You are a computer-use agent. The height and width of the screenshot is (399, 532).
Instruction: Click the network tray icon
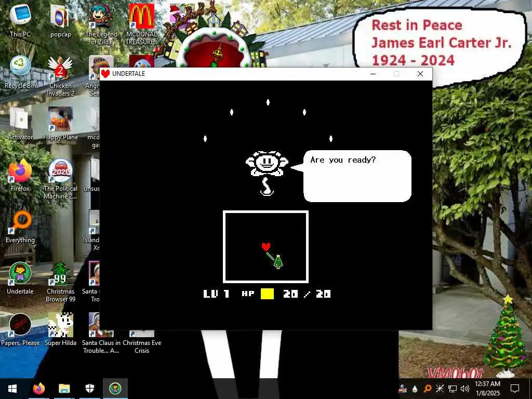453,389
